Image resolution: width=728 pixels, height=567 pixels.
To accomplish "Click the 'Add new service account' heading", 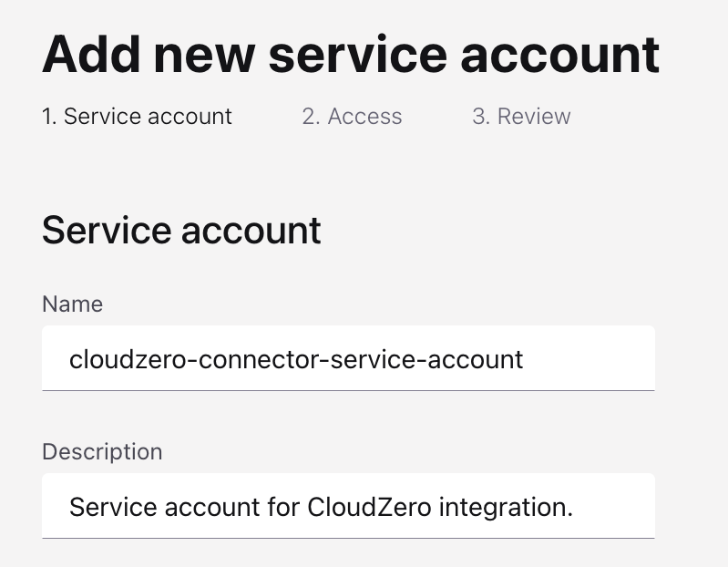I will (351, 55).
